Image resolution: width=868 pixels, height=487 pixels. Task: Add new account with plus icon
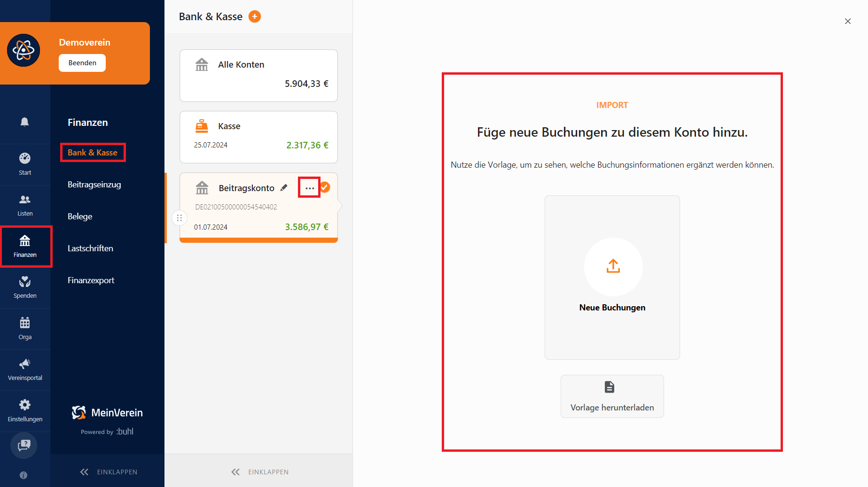pos(255,16)
